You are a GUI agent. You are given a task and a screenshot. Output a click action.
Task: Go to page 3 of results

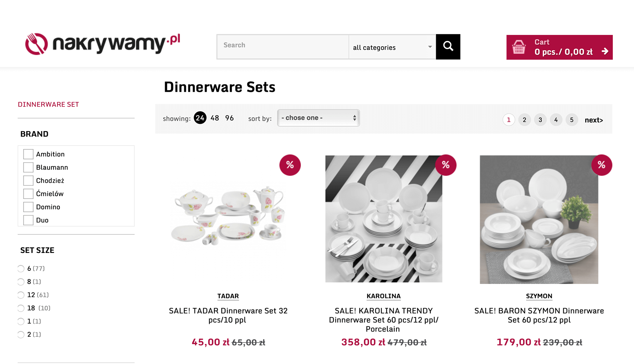(x=540, y=120)
